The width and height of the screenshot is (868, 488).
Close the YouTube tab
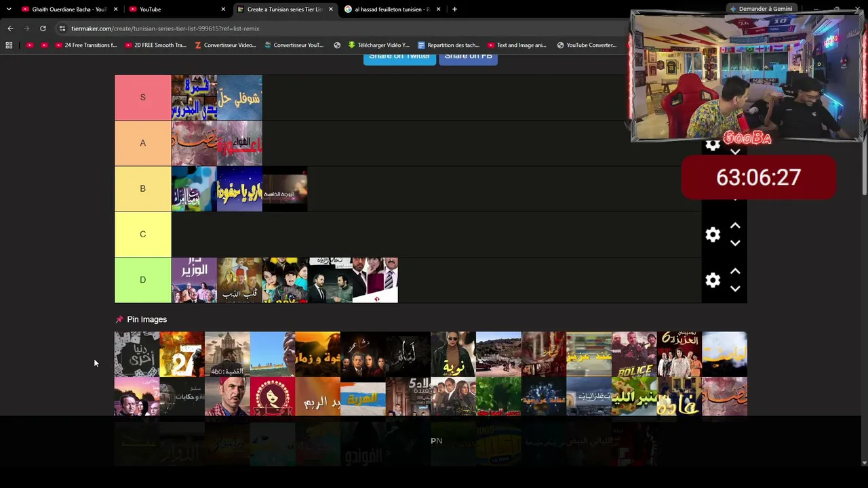pyautogui.click(x=223, y=9)
